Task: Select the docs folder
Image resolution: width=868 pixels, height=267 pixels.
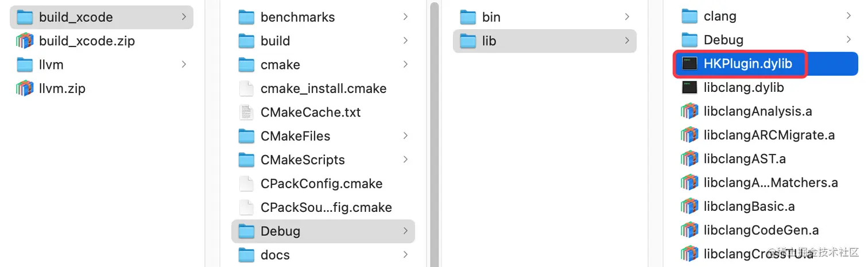Action: click(275, 255)
